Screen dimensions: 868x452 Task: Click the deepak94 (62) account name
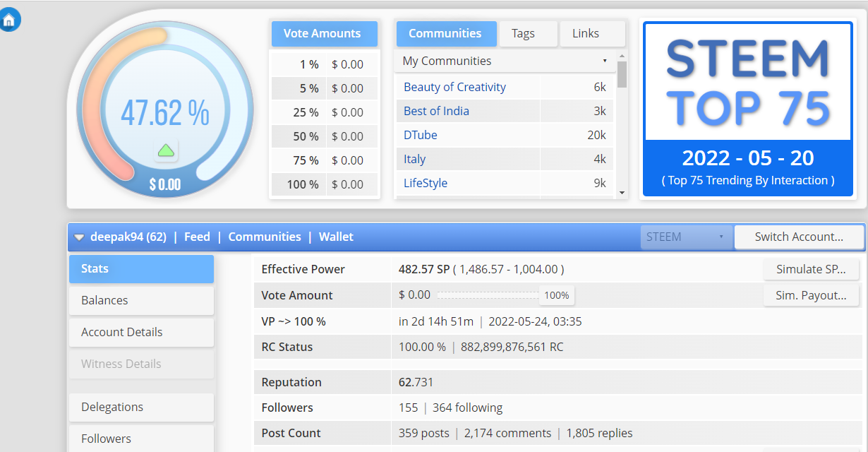[x=128, y=237]
